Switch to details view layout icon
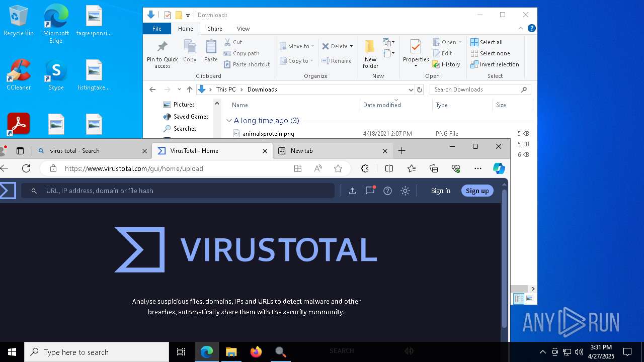644x362 pixels. click(519, 299)
